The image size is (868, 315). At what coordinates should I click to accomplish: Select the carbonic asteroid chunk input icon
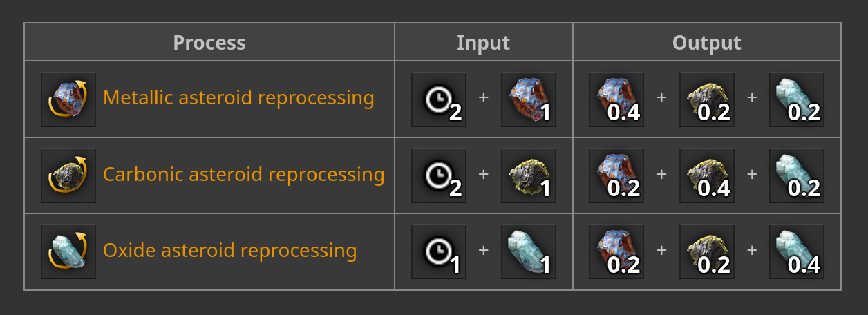[529, 175]
